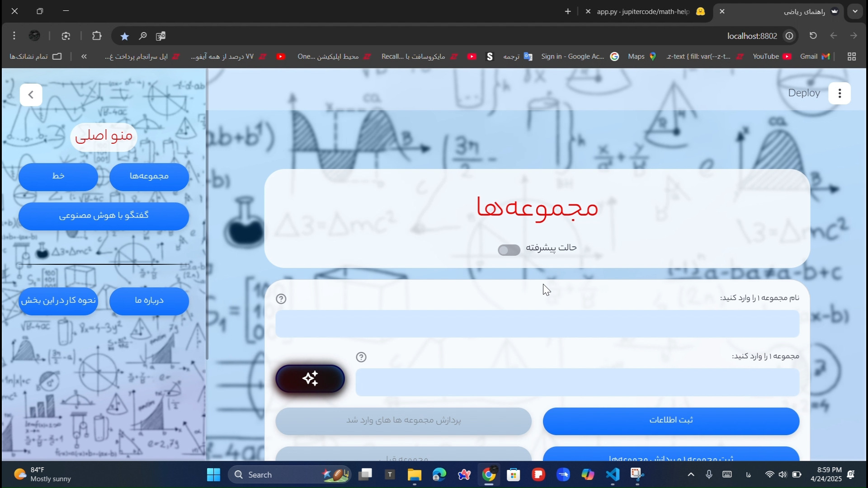Click the ثبت اطلاعات submit button

(671, 421)
